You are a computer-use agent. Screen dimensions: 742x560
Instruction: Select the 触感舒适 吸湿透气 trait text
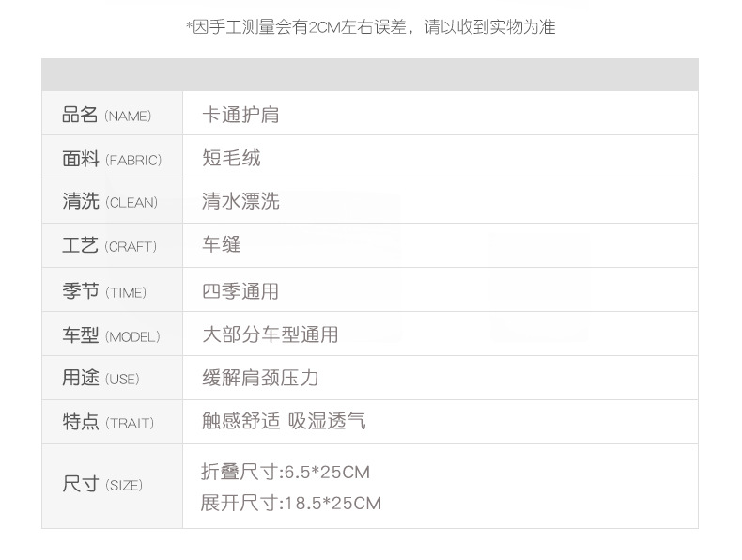(x=284, y=421)
